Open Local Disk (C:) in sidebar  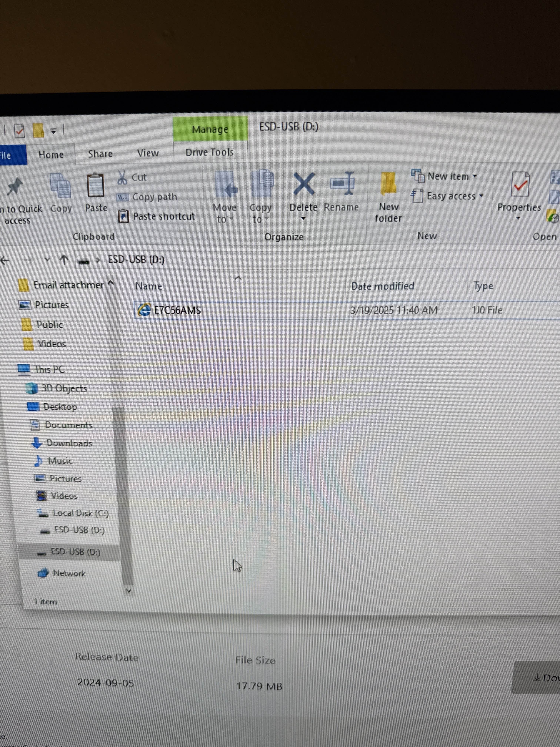73,513
